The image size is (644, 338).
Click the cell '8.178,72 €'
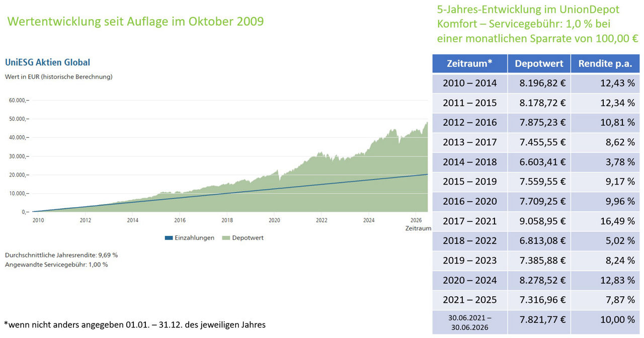pos(539,103)
